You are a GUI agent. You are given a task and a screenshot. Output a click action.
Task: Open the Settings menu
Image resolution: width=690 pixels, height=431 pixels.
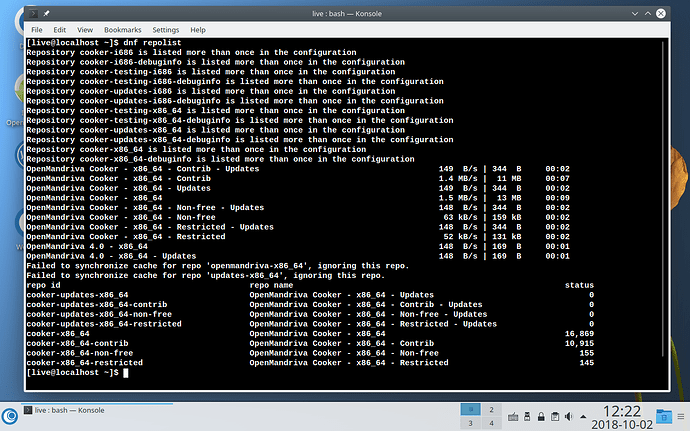coord(166,30)
